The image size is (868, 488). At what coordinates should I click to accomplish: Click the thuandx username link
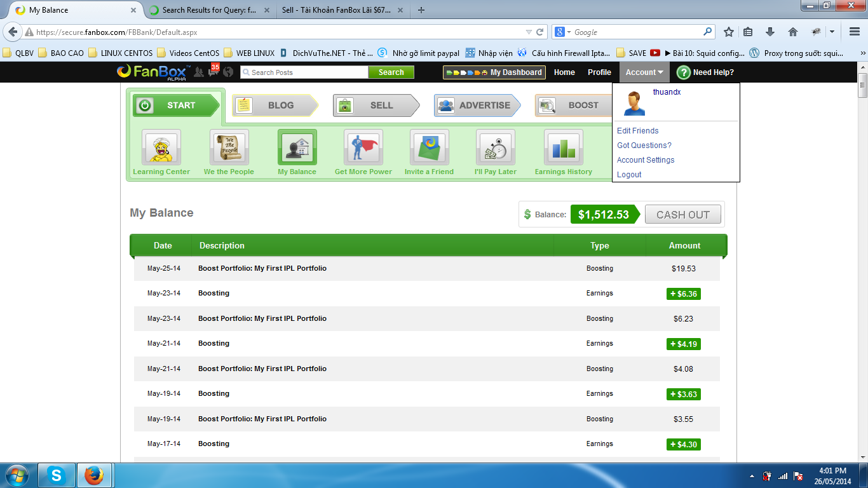coord(667,92)
